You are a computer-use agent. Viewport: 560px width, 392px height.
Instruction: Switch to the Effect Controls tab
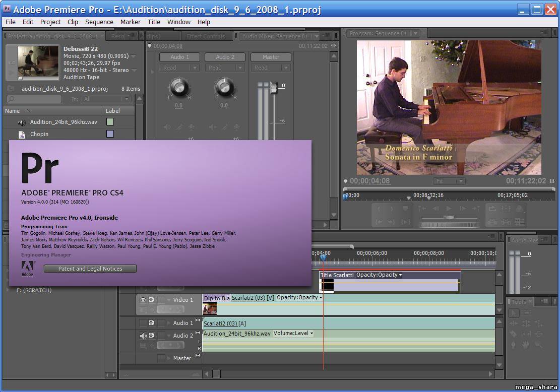(x=206, y=36)
